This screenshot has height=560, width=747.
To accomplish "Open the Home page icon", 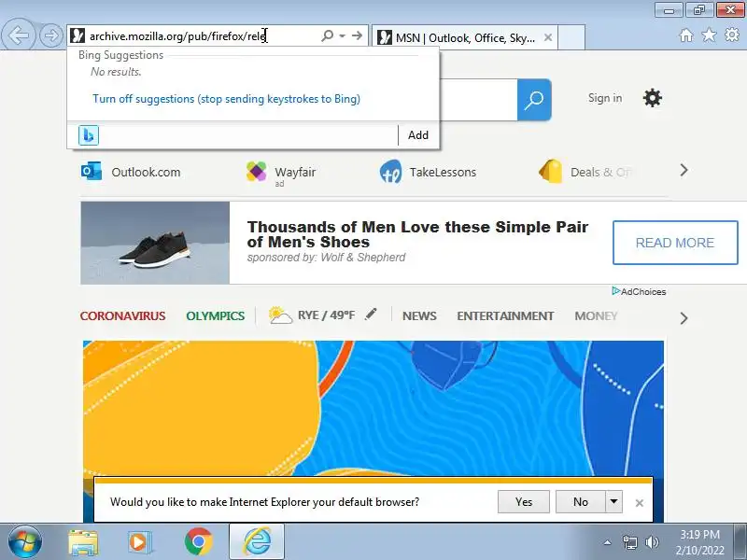I will coord(686,35).
